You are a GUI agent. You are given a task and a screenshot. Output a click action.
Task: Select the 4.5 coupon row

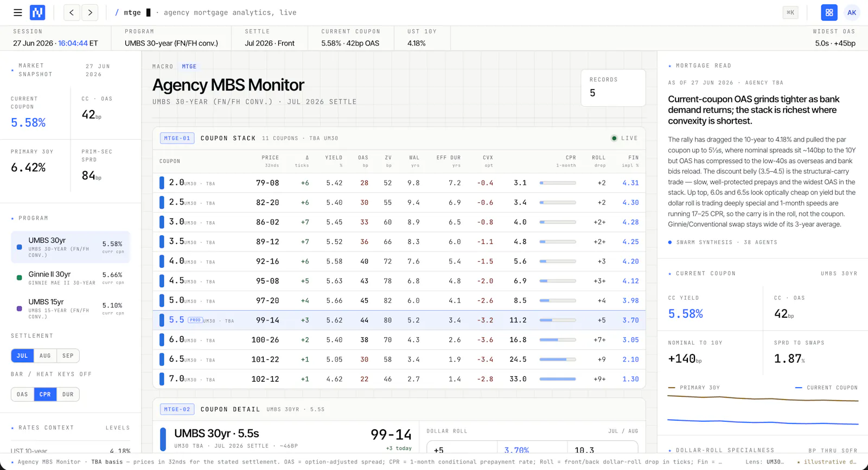coord(399,281)
